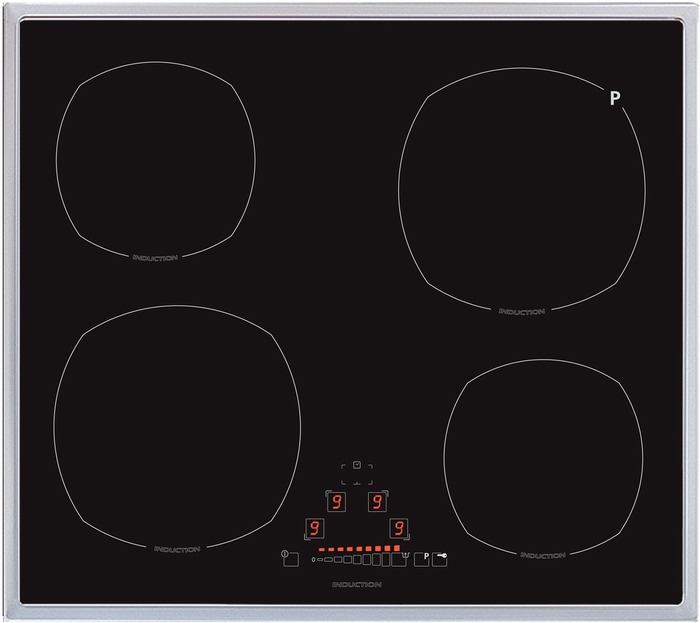Tap the keep-warm symbol beside the slider
This screenshot has width=700, height=623.
click(406, 556)
